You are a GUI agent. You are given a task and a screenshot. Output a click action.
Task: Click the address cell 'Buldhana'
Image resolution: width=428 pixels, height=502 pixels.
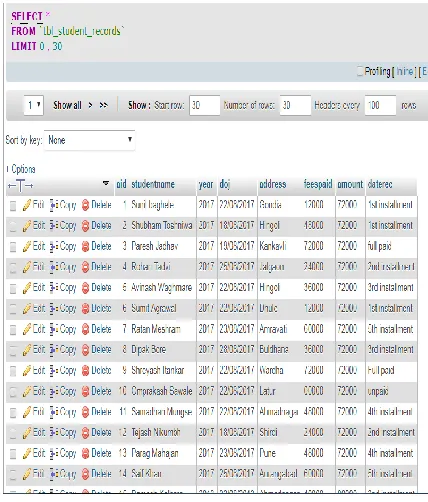click(274, 350)
